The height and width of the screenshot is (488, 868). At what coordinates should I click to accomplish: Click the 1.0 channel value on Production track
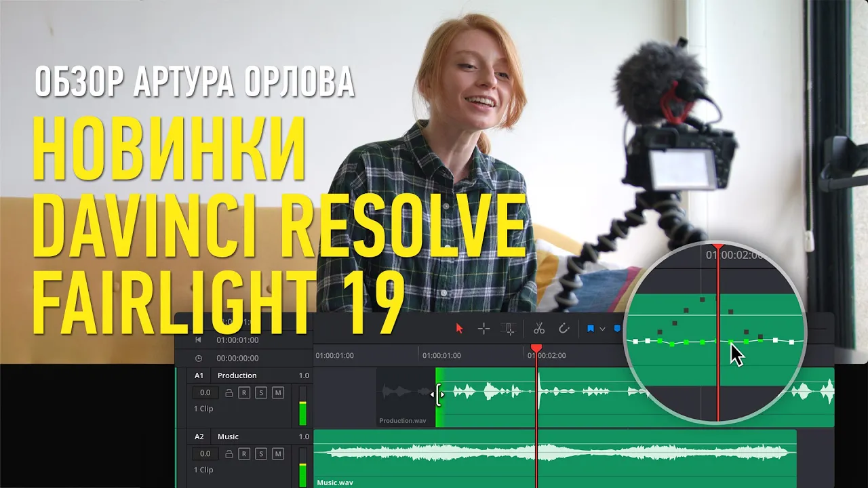(x=304, y=375)
